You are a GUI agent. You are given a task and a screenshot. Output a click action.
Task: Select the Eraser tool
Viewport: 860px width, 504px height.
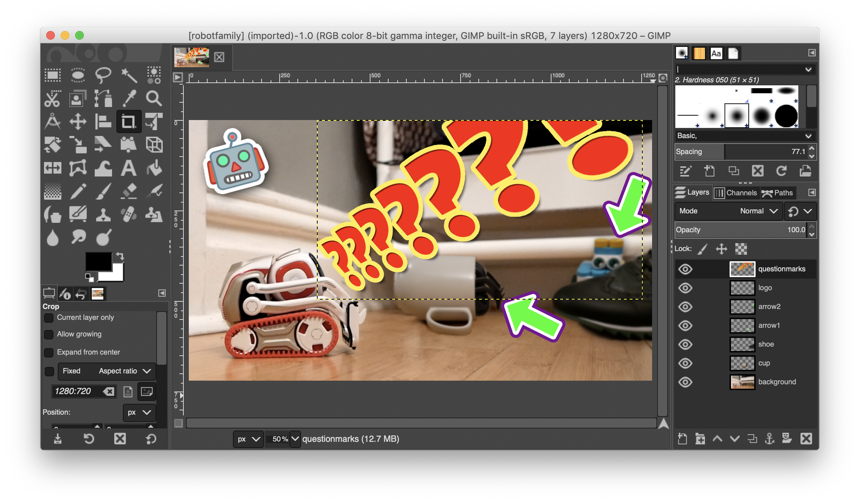click(x=129, y=191)
